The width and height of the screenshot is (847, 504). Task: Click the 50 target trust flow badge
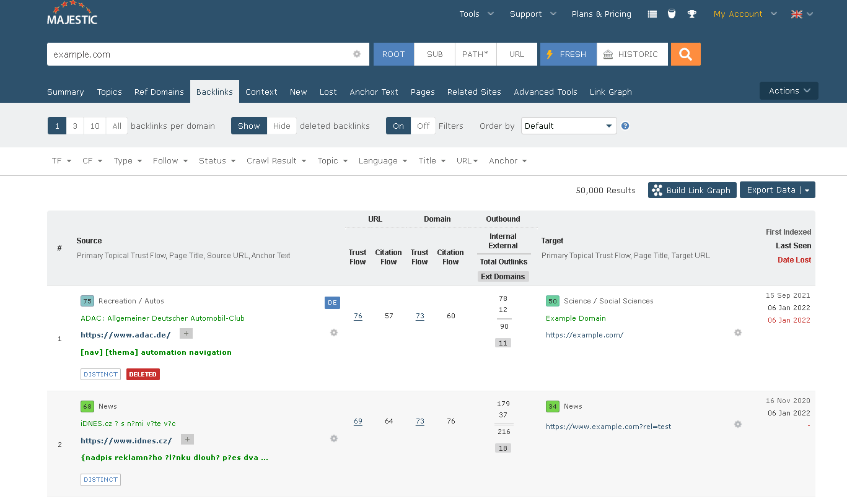(x=553, y=301)
